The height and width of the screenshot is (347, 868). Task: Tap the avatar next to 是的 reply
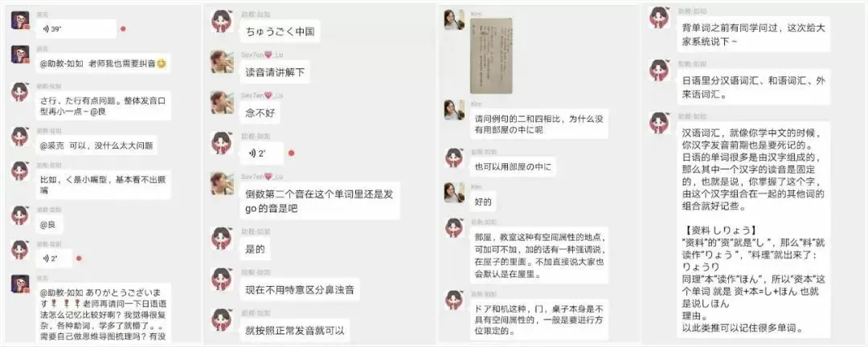click(x=222, y=239)
